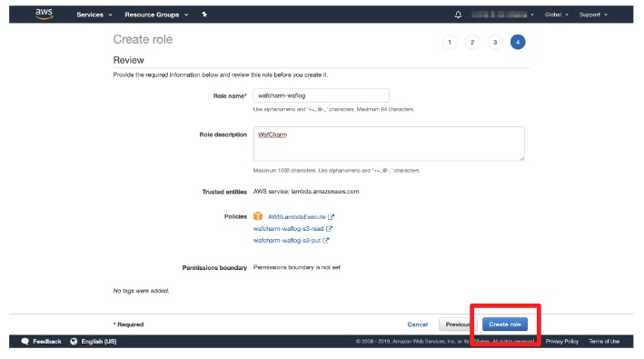Jump to wizard step 2
The image size is (644, 359).
click(472, 42)
